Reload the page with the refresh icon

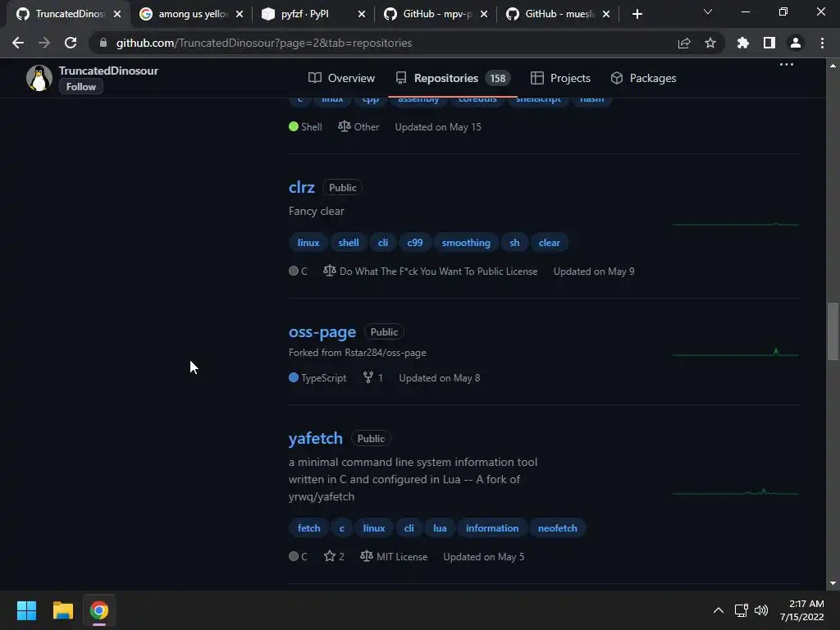pyautogui.click(x=71, y=43)
